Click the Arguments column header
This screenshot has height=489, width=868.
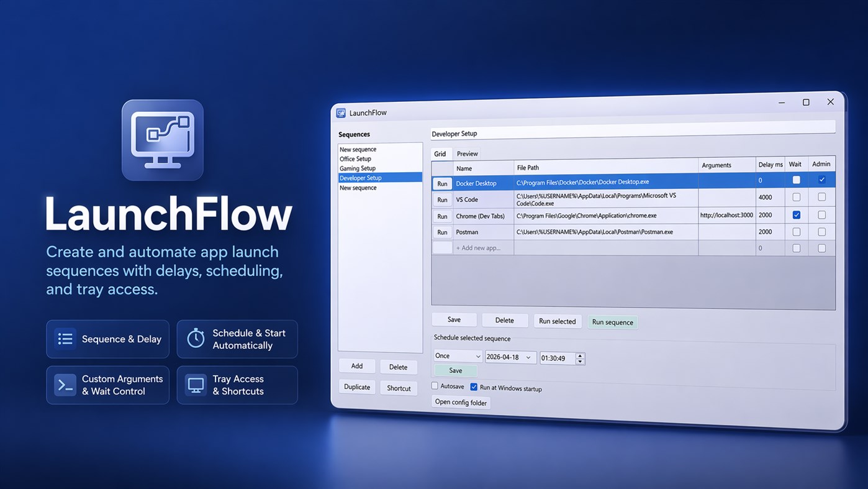pyautogui.click(x=726, y=165)
